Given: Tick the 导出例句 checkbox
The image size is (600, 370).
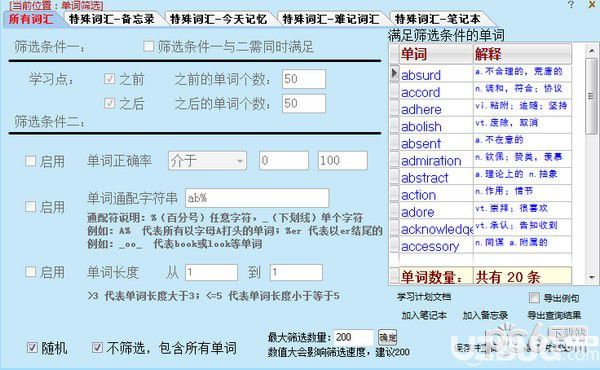Looking at the screenshot, I should (x=534, y=297).
